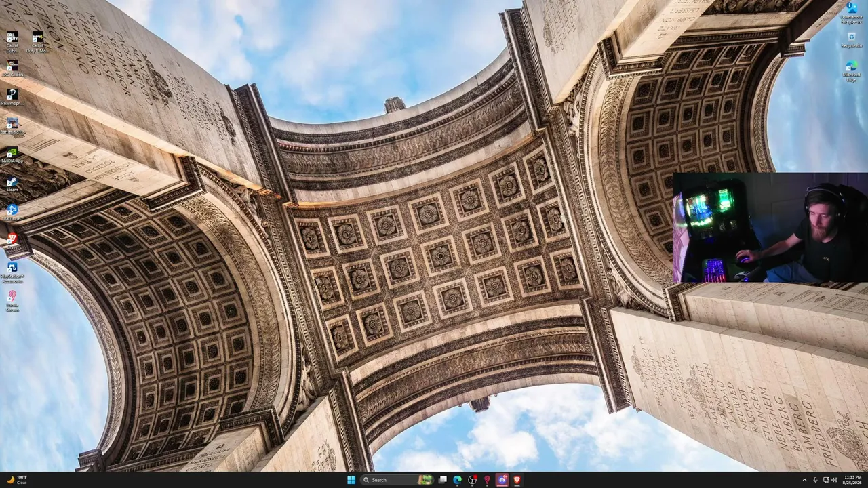Select the Steam desktop shortcut

click(x=12, y=184)
